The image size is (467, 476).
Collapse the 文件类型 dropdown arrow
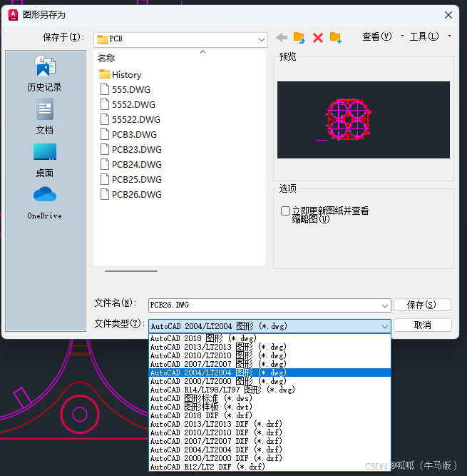pos(385,326)
